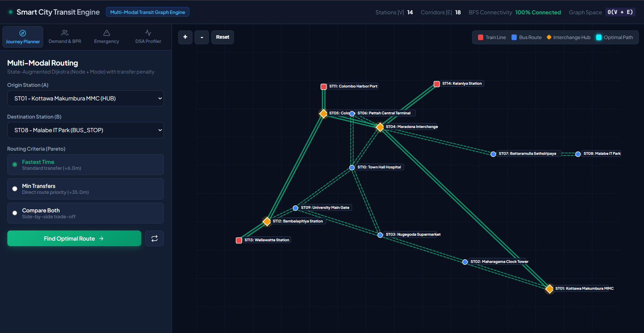Click the swap origin and destination icon

[x=154, y=239]
